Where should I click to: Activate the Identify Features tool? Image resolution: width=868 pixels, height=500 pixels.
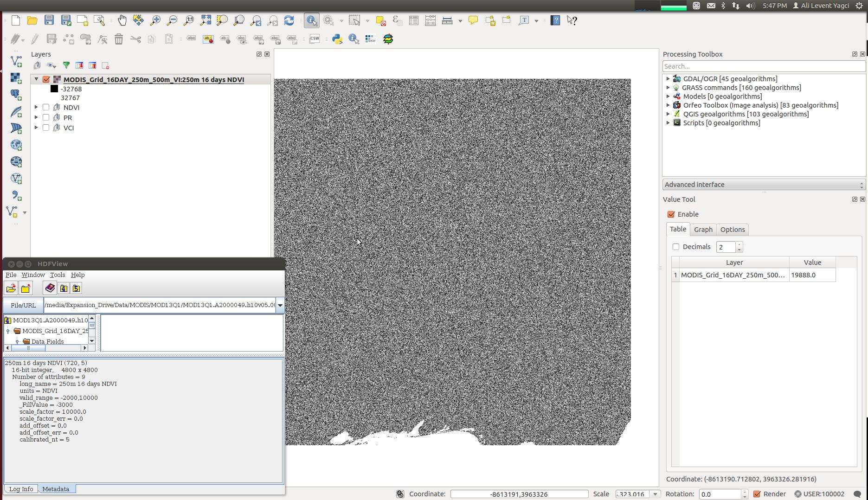[311, 20]
